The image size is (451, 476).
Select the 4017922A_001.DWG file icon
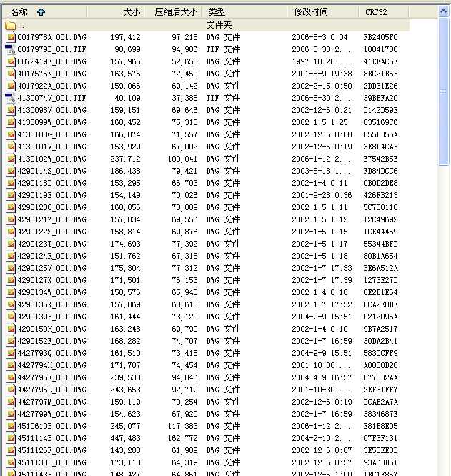[11, 86]
